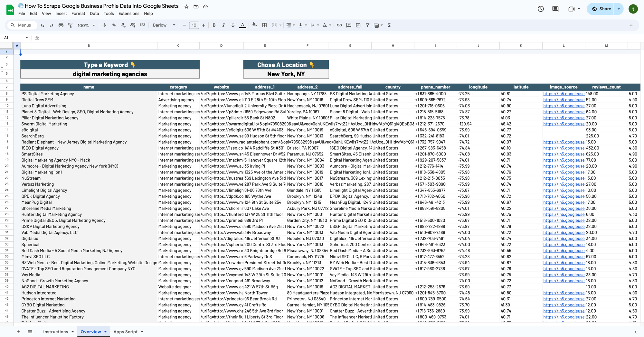Collapse side panel arrow at bottom right
644x337 pixels.
635,332
